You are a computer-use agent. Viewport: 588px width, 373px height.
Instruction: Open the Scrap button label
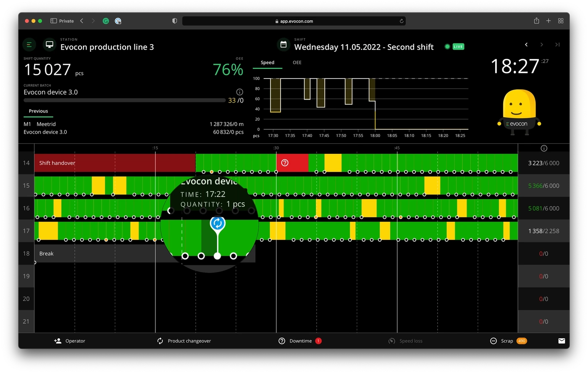pyautogui.click(x=507, y=341)
